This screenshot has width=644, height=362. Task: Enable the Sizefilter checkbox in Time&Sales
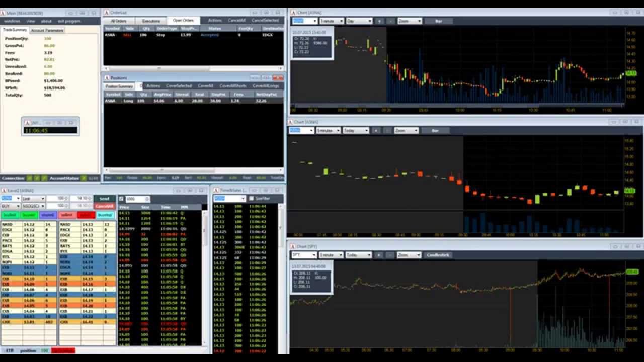(252, 199)
